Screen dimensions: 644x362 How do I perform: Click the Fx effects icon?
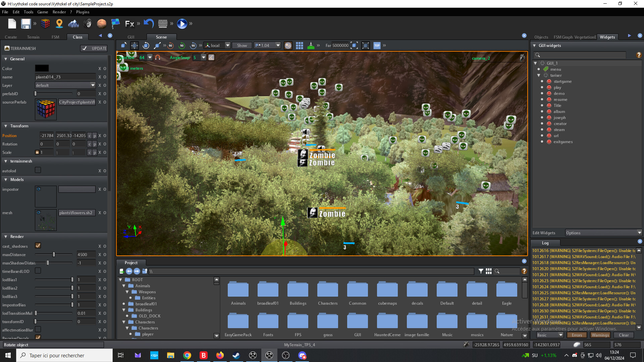point(129,23)
